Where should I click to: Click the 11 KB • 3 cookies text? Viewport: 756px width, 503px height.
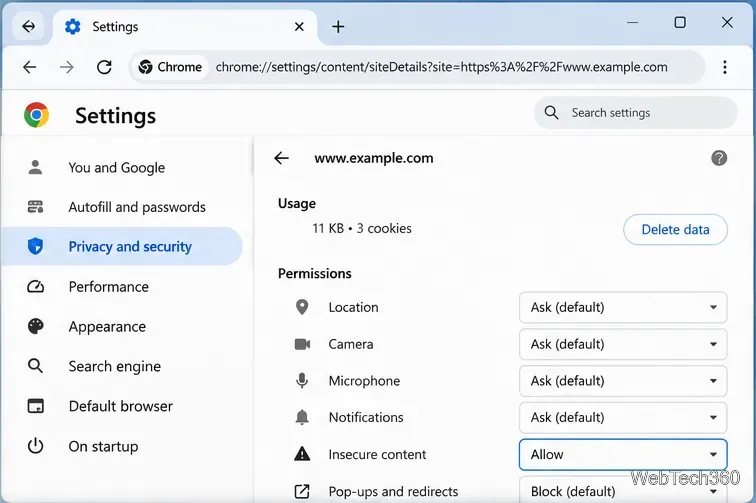click(x=362, y=228)
